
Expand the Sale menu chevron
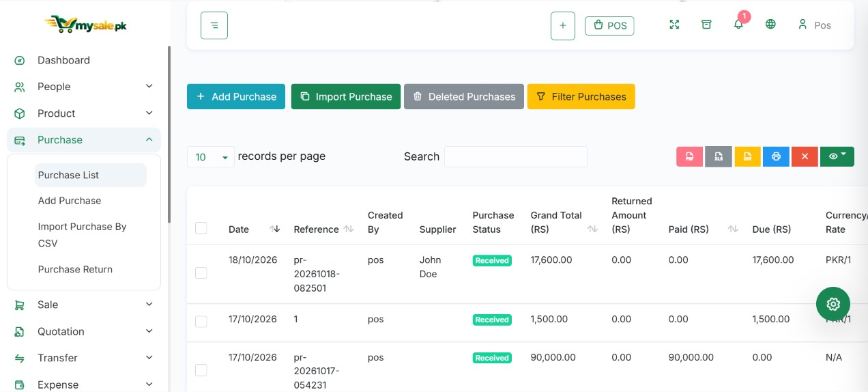149,305
